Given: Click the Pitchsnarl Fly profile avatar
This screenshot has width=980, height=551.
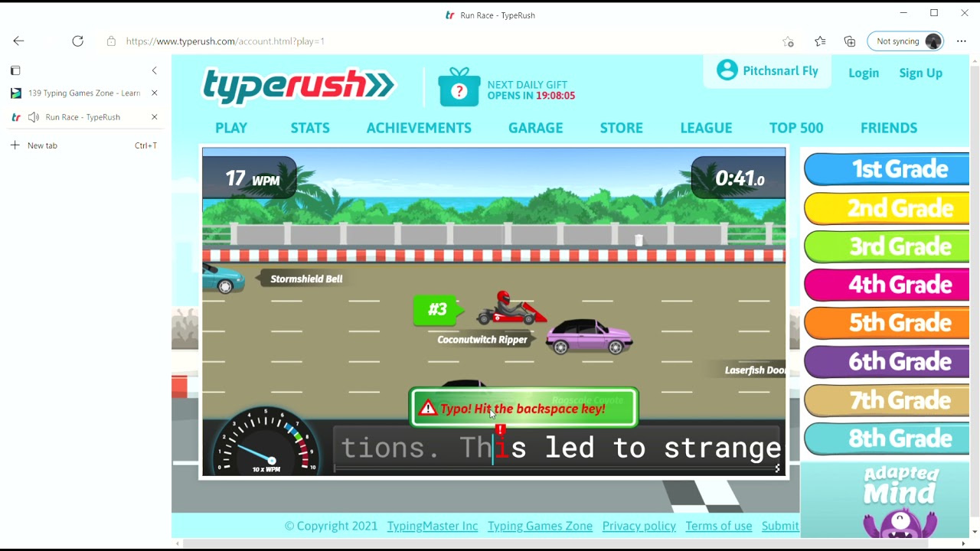Looking at the screenshot, I should tap(727, 70).
